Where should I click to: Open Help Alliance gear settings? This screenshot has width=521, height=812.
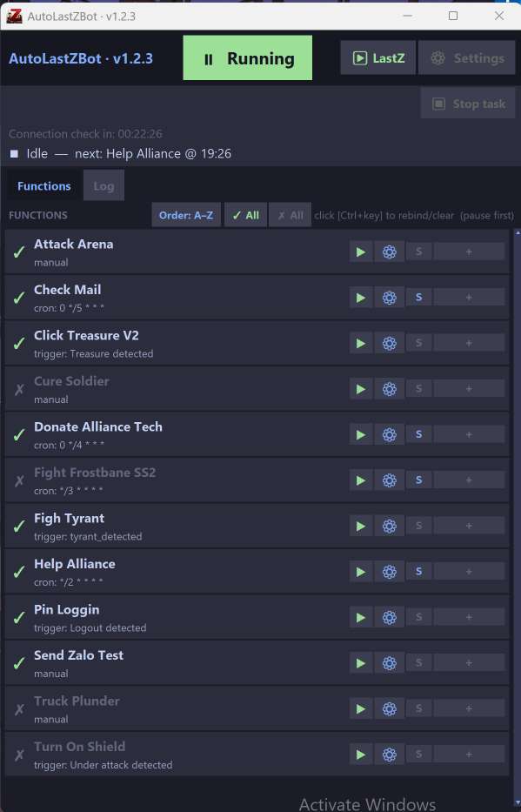pyautogui.click(x=389, y=572)
